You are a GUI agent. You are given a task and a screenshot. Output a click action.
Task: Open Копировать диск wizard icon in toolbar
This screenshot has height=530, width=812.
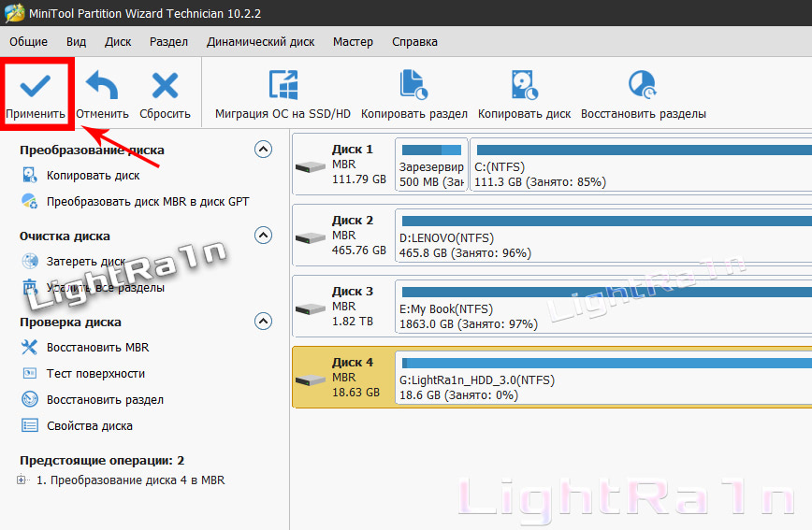click(524, 84)
